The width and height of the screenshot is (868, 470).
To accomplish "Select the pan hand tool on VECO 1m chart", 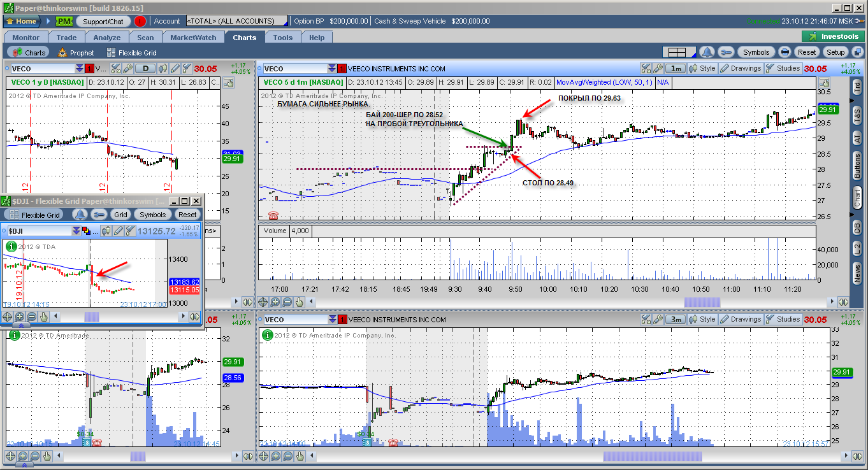I will [300, 303].
